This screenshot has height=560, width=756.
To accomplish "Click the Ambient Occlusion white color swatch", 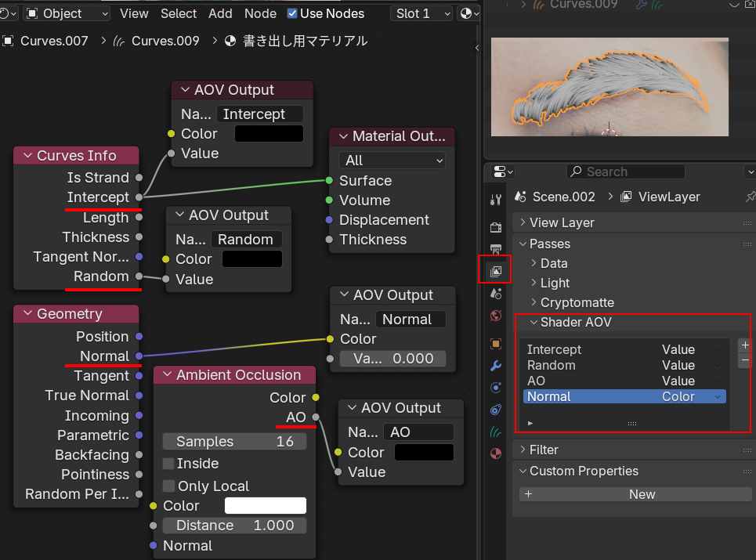I will (265, 506).
